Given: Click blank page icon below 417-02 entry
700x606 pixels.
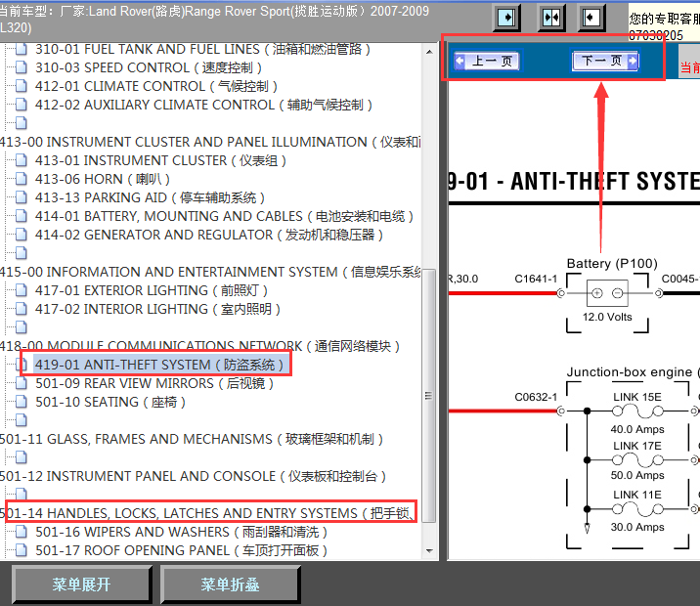Looking at the screenshot, I should click(x=21, y=327).
